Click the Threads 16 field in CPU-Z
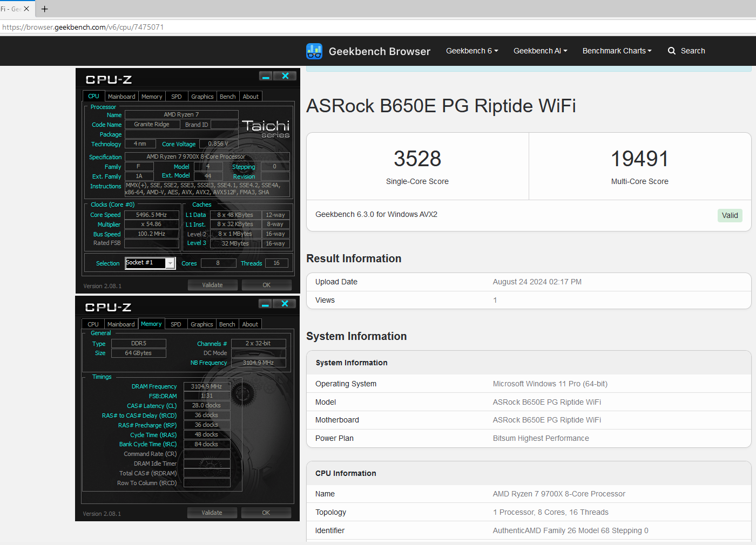The image size is (756, 545). click(x=276, y=263)
